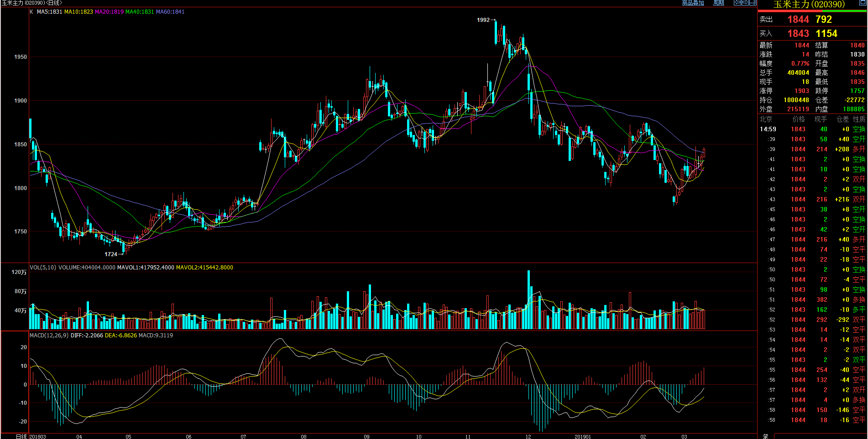Viewport: 868px width, 439px height.
Task: Select the tick row with 382 多换
Action: (x=812, y=300)
